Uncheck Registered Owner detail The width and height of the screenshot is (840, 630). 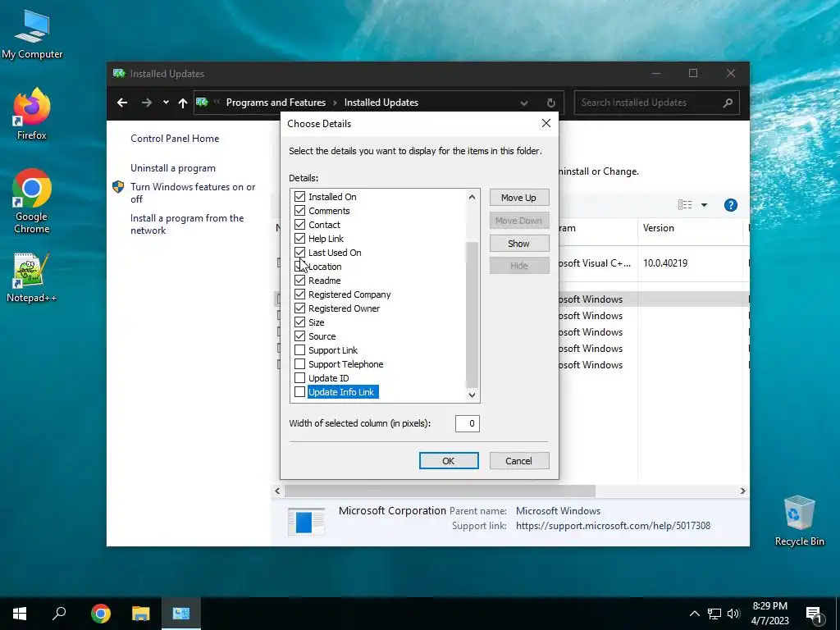click(x=300, y=308)
